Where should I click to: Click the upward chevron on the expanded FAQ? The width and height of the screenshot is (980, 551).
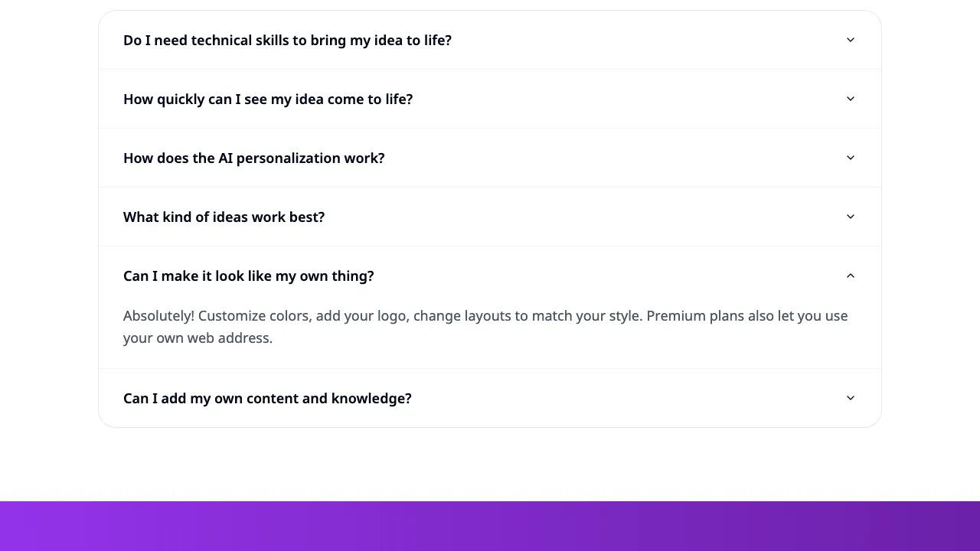click(x=850, y=275)
